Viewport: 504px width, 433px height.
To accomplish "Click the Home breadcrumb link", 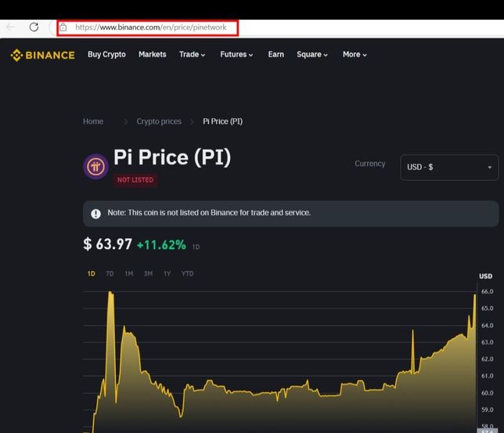I will [93, 121].
